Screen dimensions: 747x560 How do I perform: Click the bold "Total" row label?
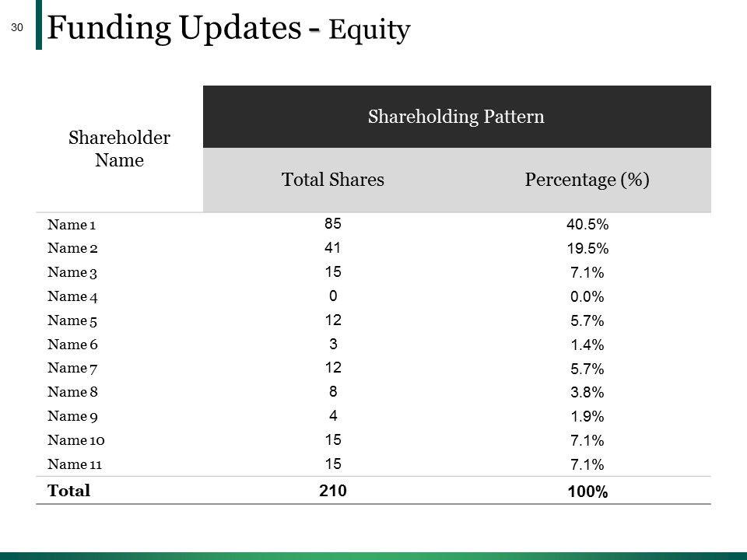[69, 491]
